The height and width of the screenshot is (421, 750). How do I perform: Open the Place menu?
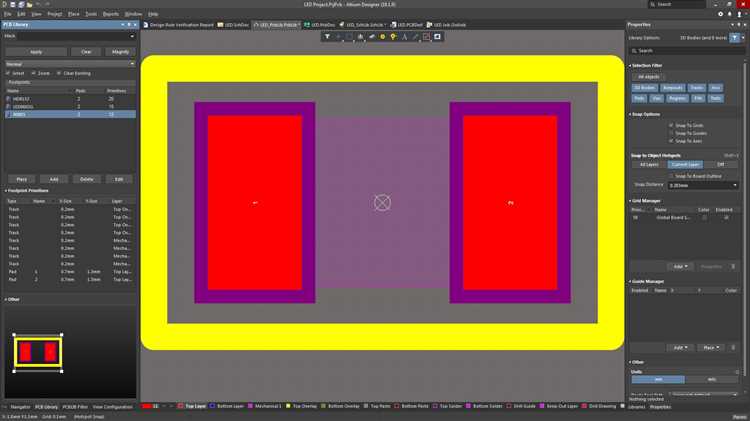[74, 14]
